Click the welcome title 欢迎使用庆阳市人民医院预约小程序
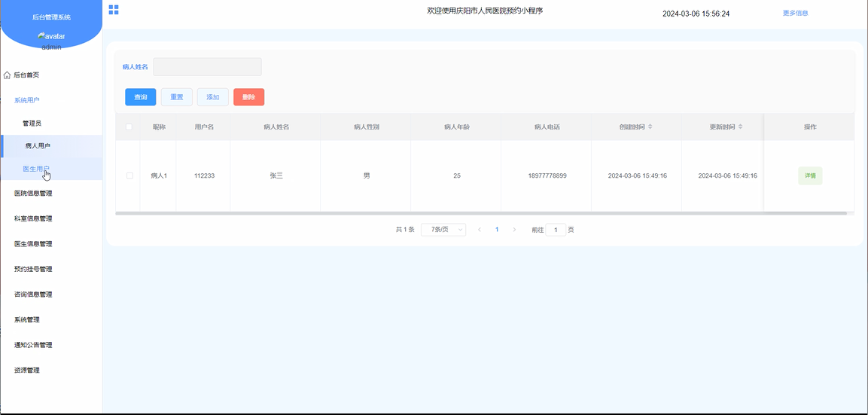The width and height of the screenshot is (868, 415). pos(485,11)
